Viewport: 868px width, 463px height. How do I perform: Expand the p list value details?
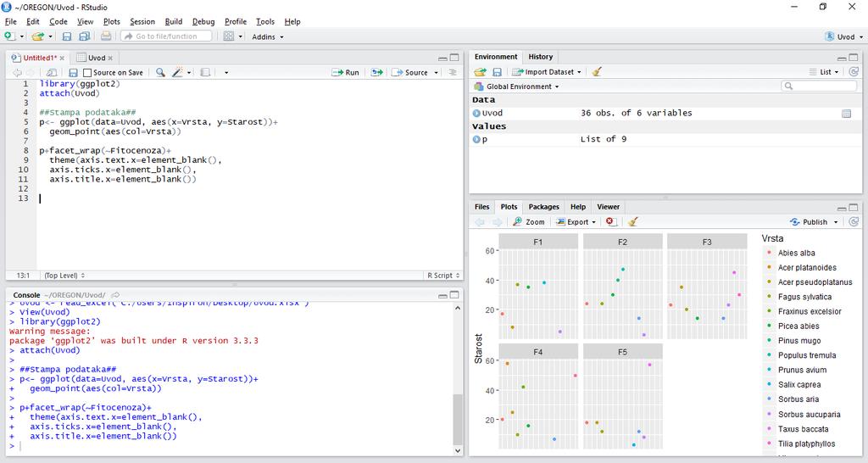point(476,140)
